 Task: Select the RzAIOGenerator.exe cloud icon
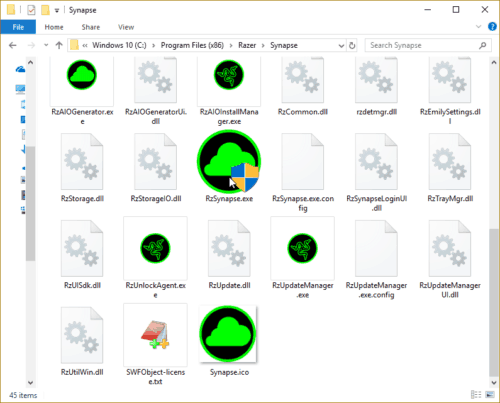tap(82, 75)
